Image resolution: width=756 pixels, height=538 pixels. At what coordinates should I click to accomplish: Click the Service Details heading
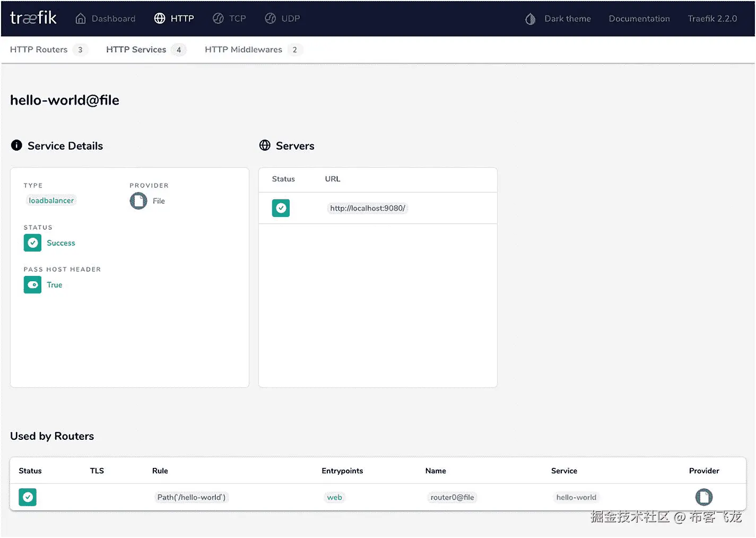click(x=65, y=146)
